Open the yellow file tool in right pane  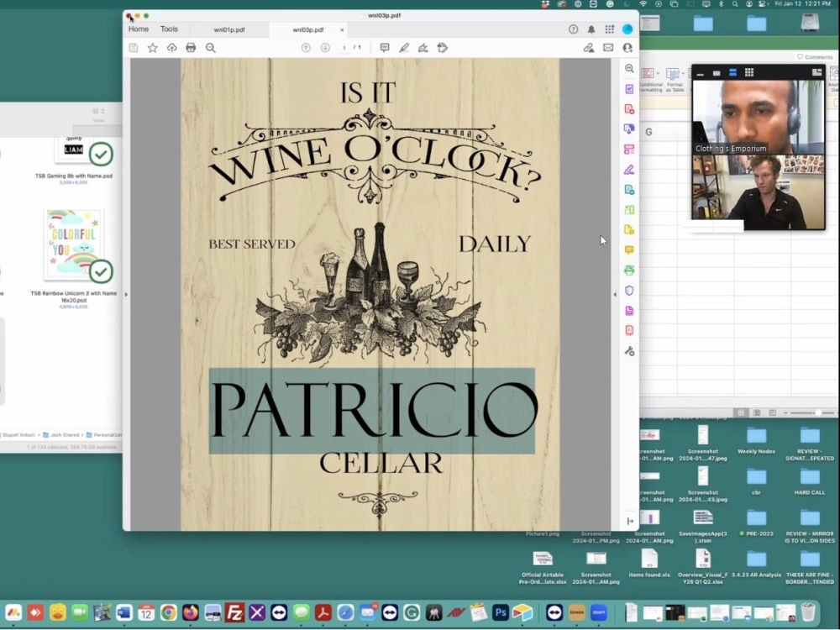tap(629, 230)
